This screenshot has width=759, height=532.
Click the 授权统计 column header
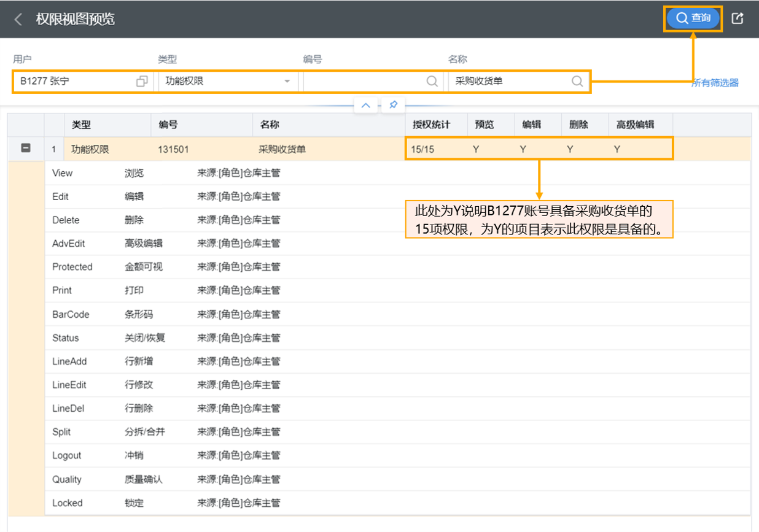tap(436, 125)
